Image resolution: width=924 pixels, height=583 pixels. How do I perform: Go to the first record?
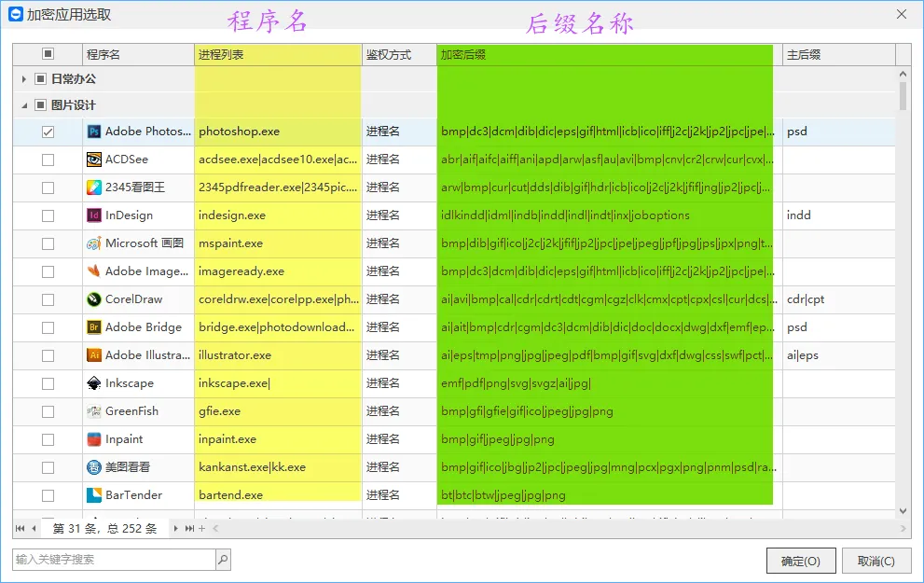[20, 528]
